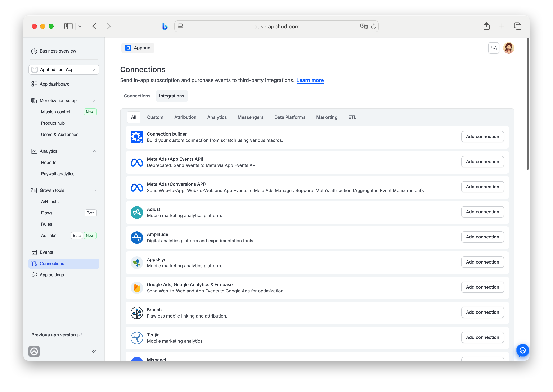Viewport: 553px width, 392px height.
Task: Click the translate icon in address bar
Action: 364,26
